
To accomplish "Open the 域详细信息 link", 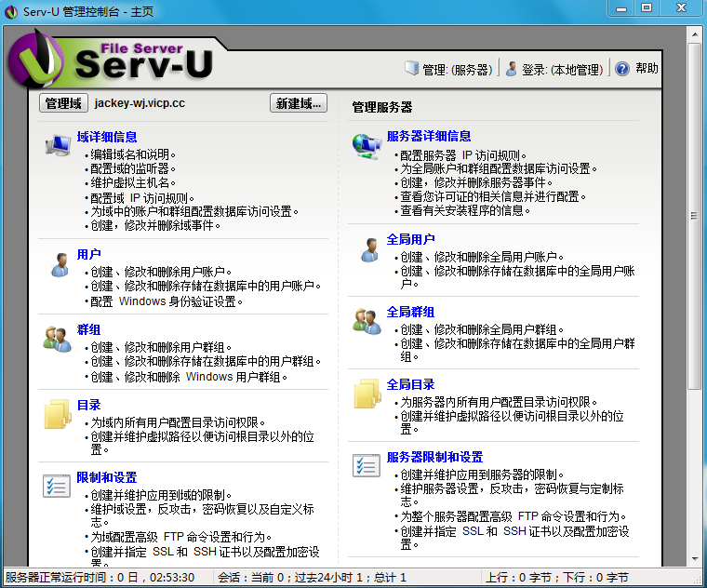I will point(107,137).
